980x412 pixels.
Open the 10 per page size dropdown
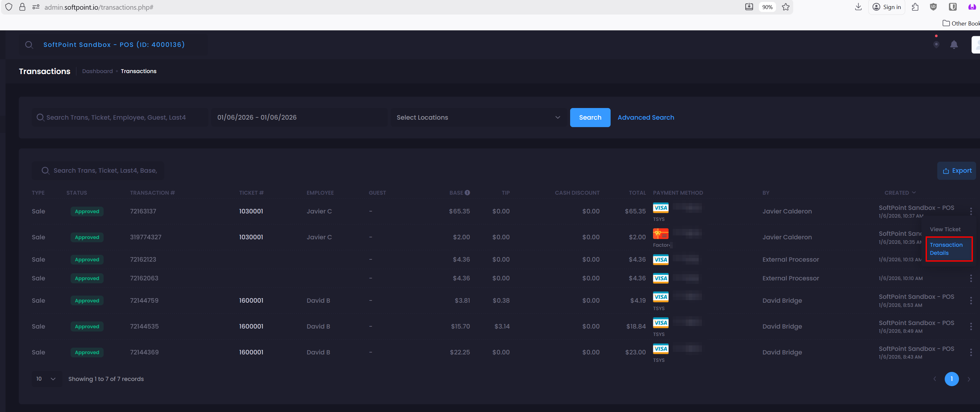(46, 379)
